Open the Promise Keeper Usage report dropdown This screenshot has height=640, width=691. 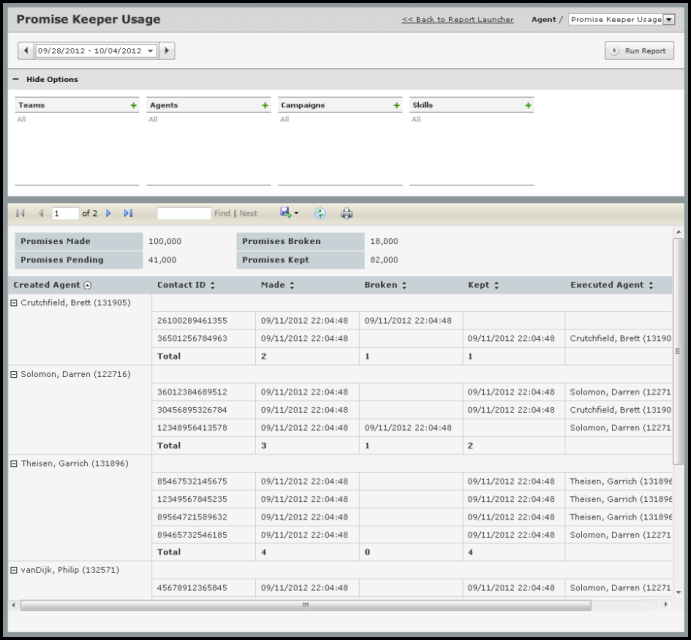tap(669, 19)
